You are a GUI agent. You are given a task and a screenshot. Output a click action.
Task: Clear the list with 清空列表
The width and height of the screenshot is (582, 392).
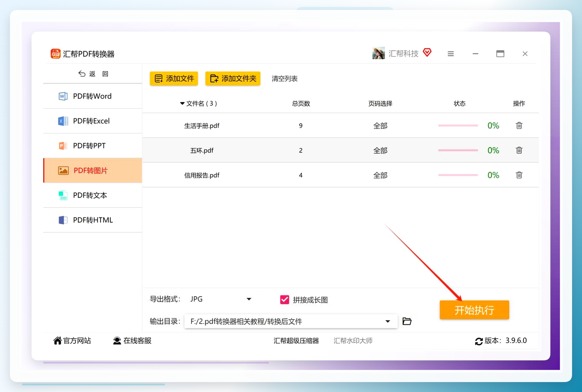pos(285,78)
